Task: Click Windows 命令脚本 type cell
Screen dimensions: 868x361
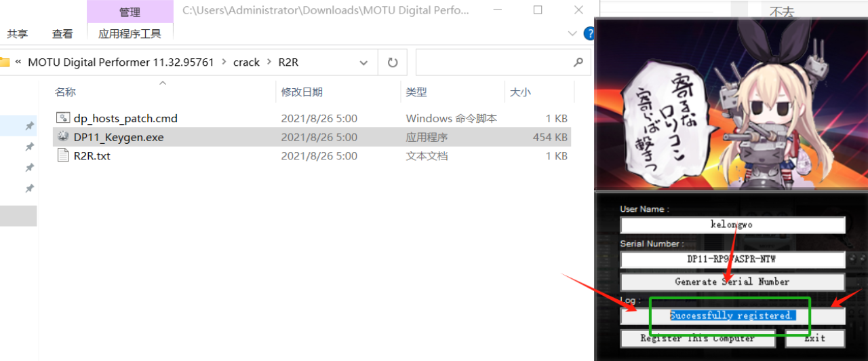Action: click(x=452, y=118)
